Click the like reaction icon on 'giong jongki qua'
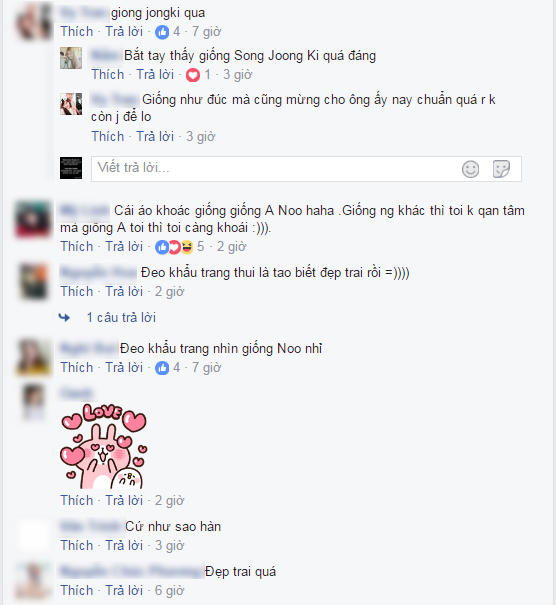 click(162, 32)
